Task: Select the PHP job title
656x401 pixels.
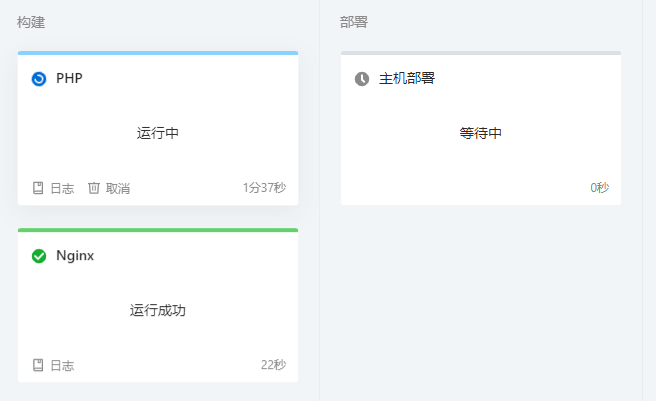Action: coord(69,78)
